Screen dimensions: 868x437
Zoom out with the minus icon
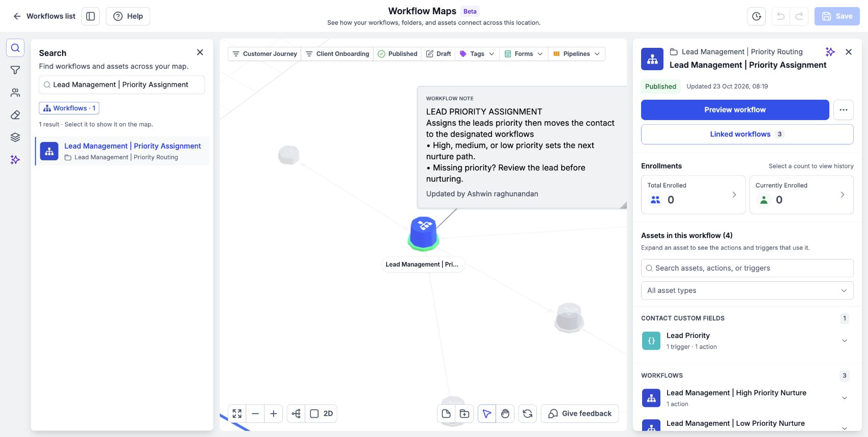click(x=255, y=414)
